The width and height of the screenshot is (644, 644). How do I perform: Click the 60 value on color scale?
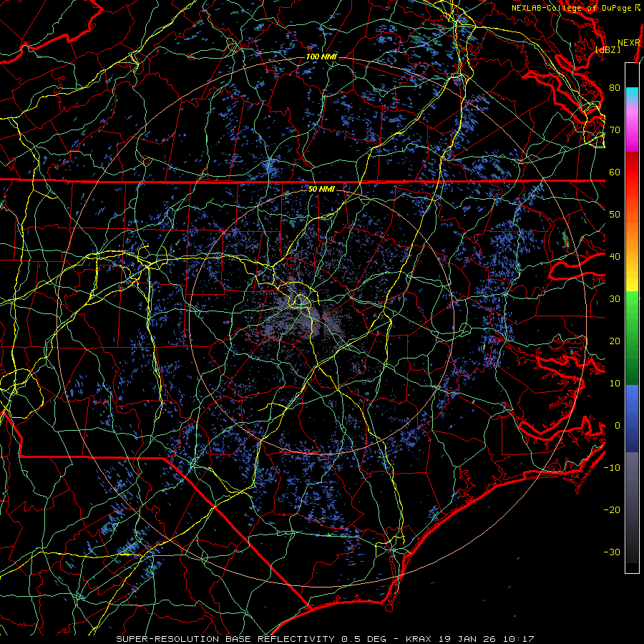615,172
